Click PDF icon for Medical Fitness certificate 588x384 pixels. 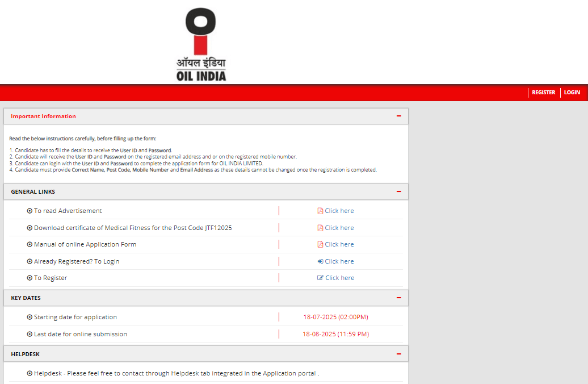click(320, 228)
